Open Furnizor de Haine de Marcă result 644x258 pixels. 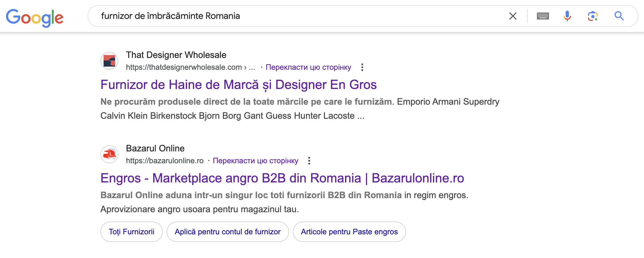coord(239,85)
